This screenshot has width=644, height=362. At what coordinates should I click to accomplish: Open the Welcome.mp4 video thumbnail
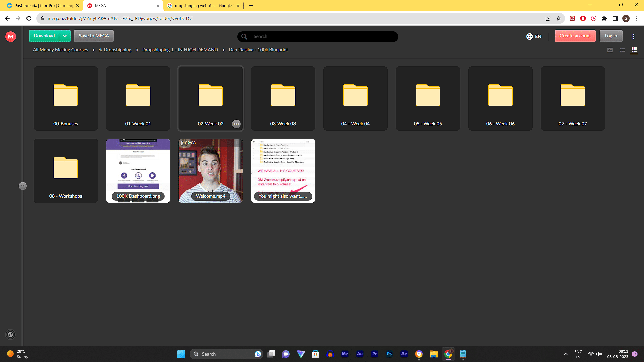tap(211, 171)
